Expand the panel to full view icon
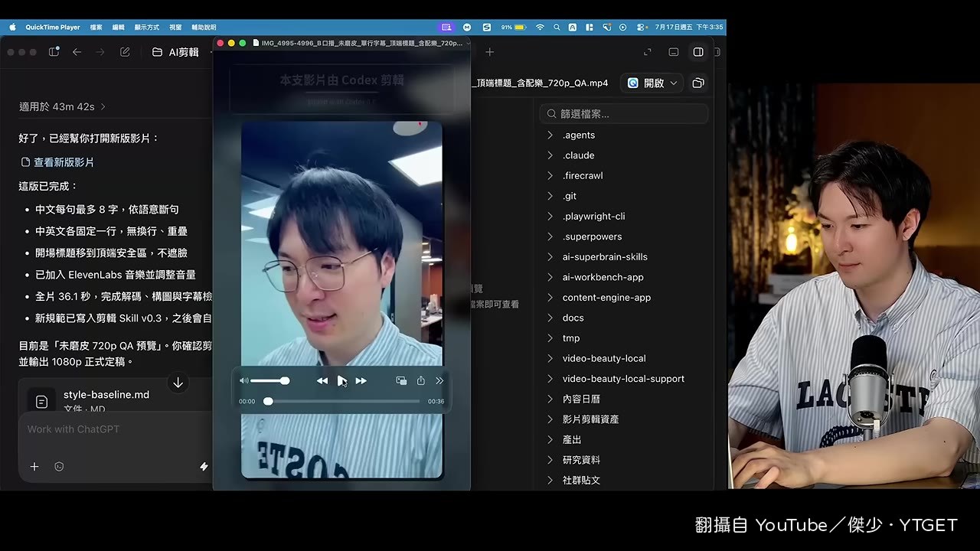The image size is (980, 551). click(648, 52)
